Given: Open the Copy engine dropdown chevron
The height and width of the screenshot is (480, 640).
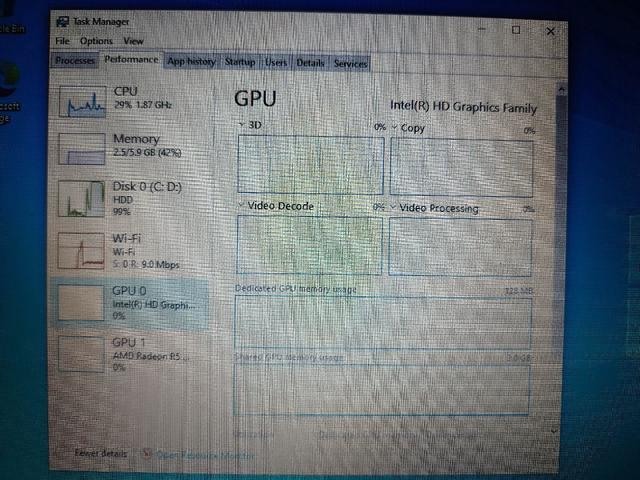Looking at the screenshot, I should [x=394, y=127].
